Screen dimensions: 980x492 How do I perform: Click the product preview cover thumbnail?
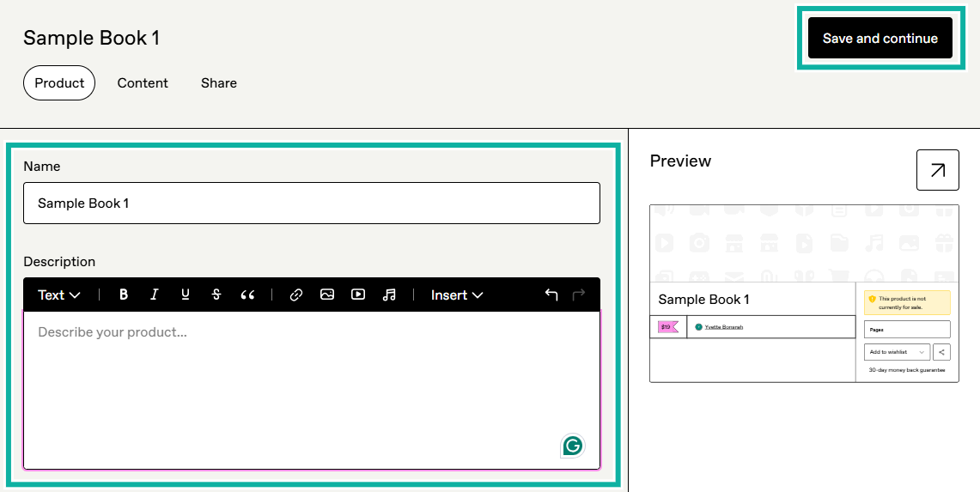click(x=804, y=243)
